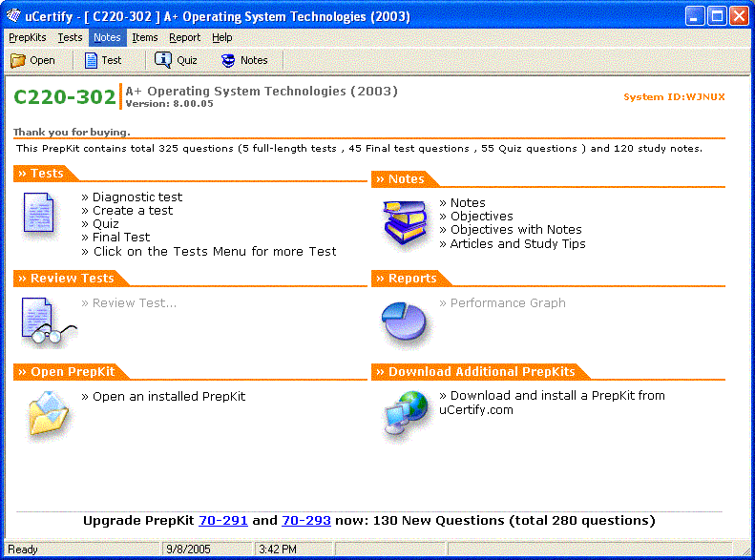Click the Test document icon in toolbar
Image resolution: width=755 pixels, height=560 pixels.
point(91,60)
